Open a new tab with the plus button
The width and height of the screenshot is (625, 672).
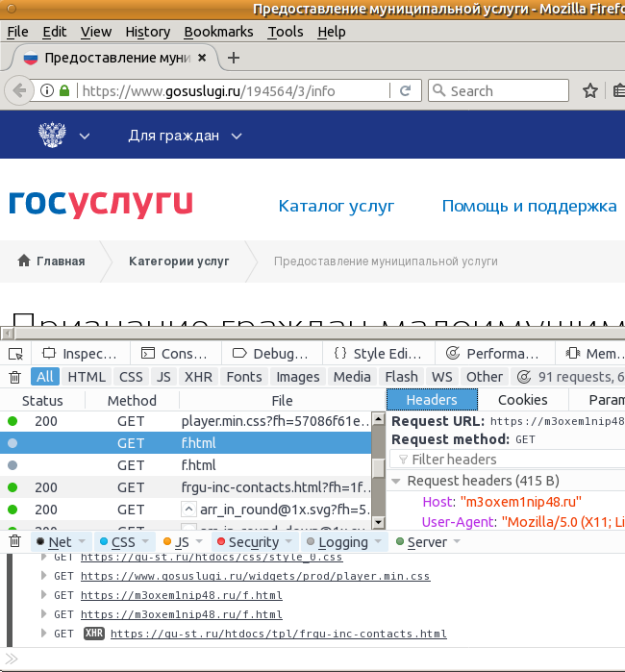tap(234, 58)
